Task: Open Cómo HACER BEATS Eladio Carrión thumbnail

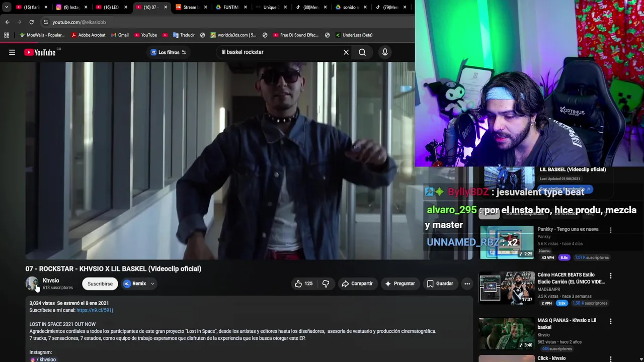Action: (x=507, y=288)
